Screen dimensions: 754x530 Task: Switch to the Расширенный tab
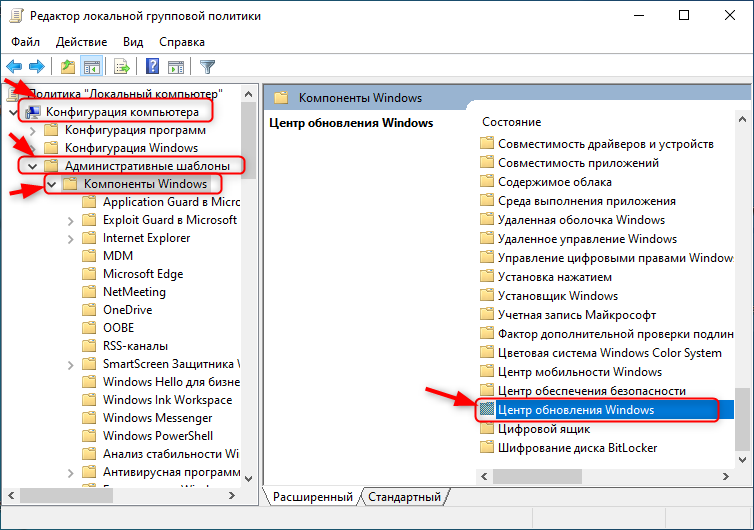[313, 496]
